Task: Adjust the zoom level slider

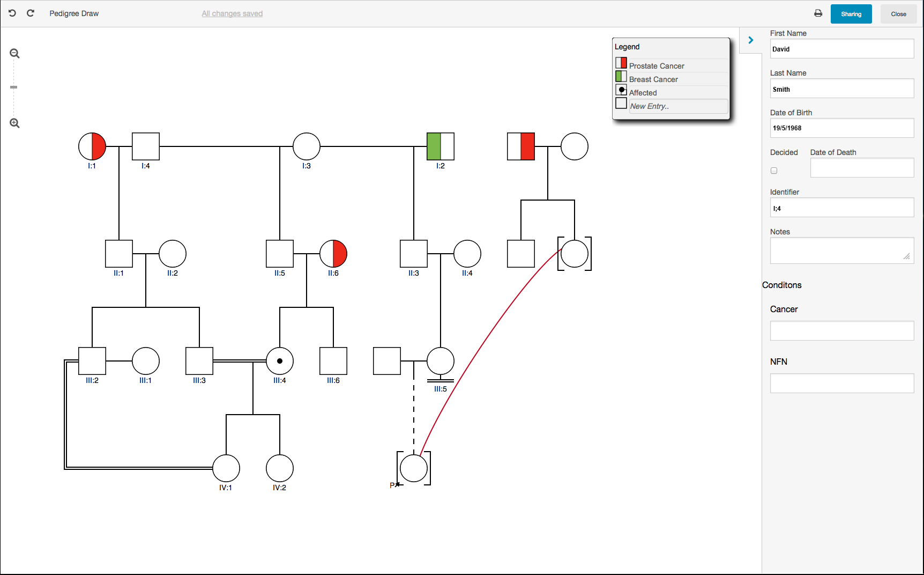Action: click(x=14, y=87)
